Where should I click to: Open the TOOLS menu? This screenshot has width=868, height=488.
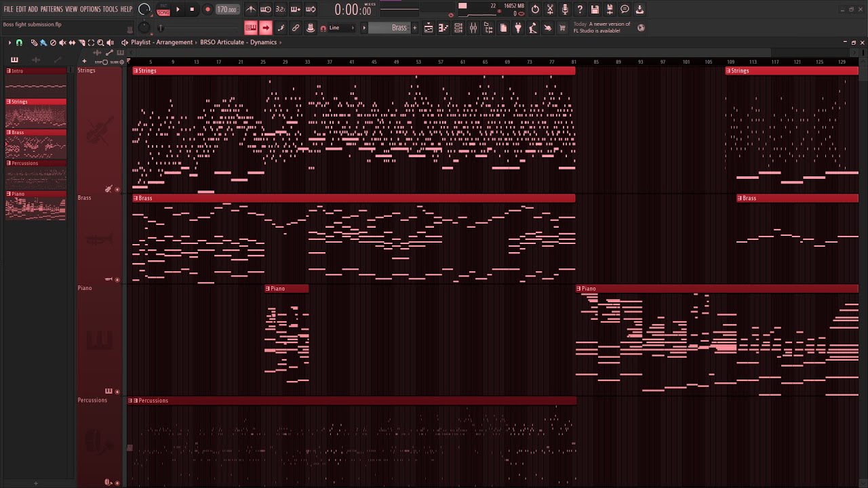point(110,9)
